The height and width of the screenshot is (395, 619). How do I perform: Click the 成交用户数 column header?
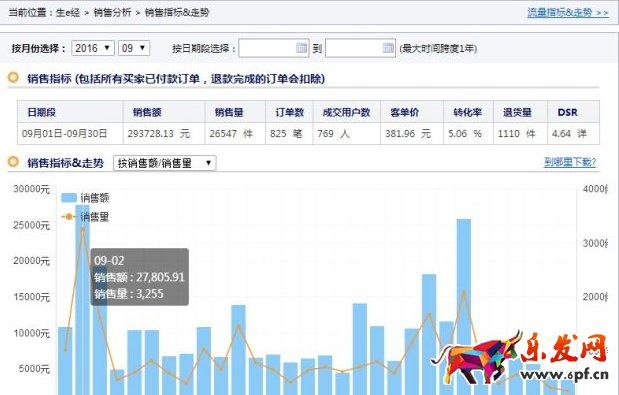tap(347, 112)
